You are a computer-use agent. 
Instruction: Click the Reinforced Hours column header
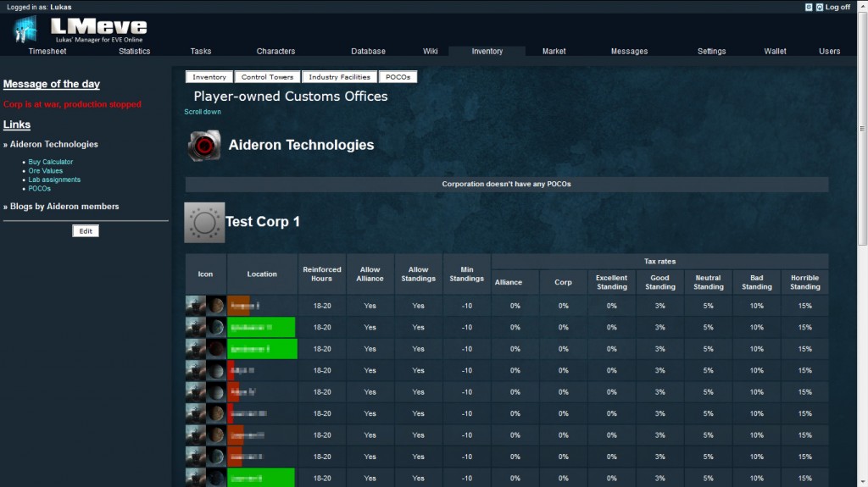(321, 274)
